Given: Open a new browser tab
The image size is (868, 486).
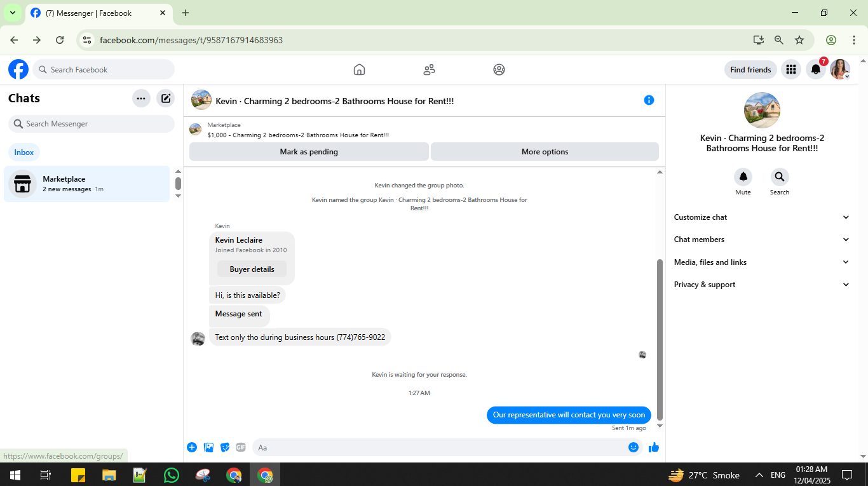Looking at the screenshot, I should (x=186, y=13).
